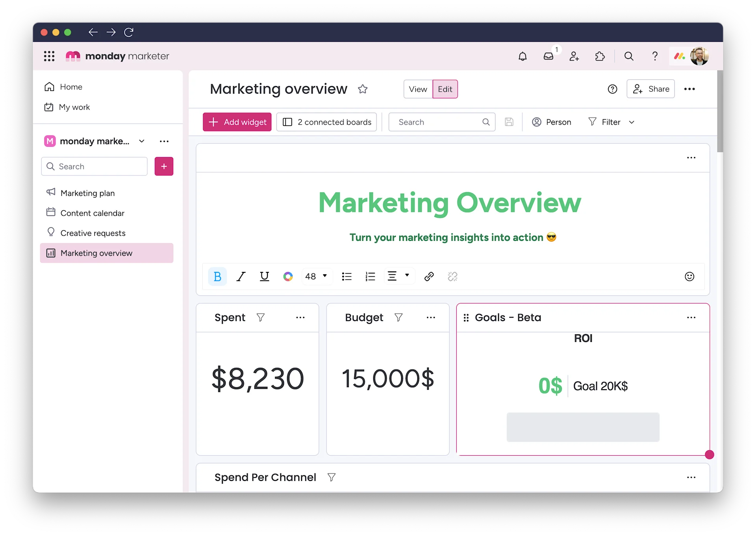Open the emoji picker smiley icon

689,277
